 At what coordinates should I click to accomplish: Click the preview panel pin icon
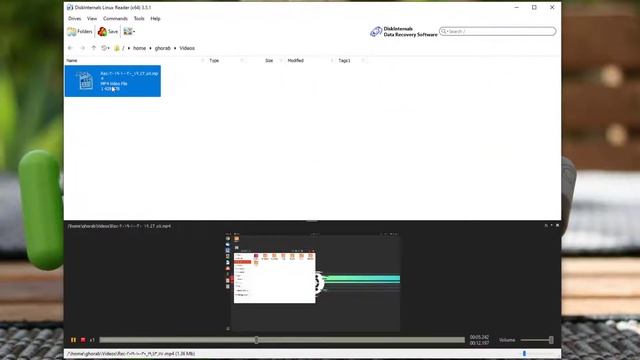click(x=546, y=225)
